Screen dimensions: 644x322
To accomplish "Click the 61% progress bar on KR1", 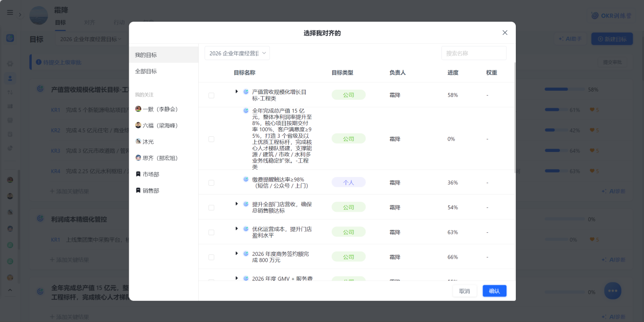I will 556,110.
